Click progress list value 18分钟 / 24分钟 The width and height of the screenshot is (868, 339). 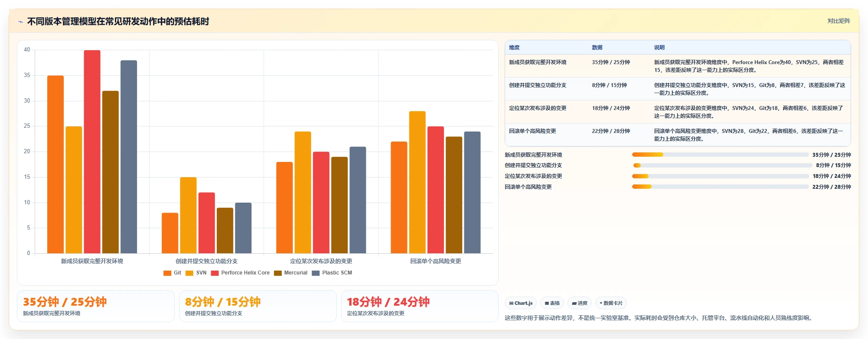pos(832,176)
